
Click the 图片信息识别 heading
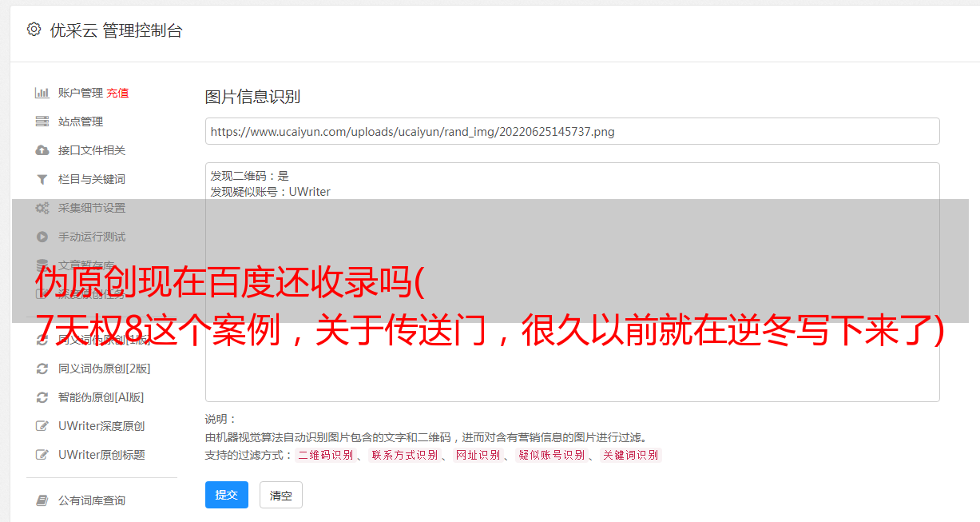tap(252, 97)
